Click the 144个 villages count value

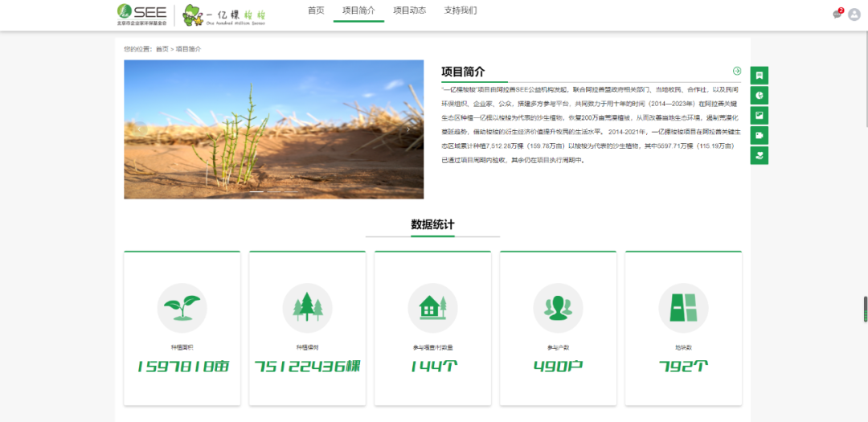point(433,366)
